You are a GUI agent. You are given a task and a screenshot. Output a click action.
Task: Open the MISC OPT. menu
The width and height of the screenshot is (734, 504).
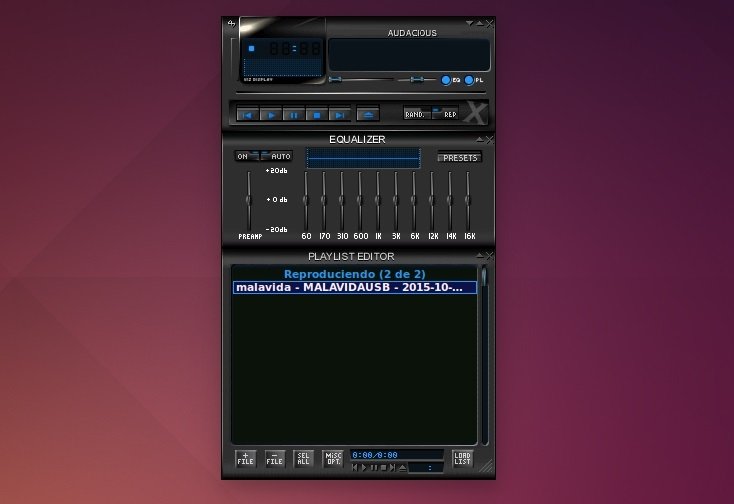click(x=333, y=459)
